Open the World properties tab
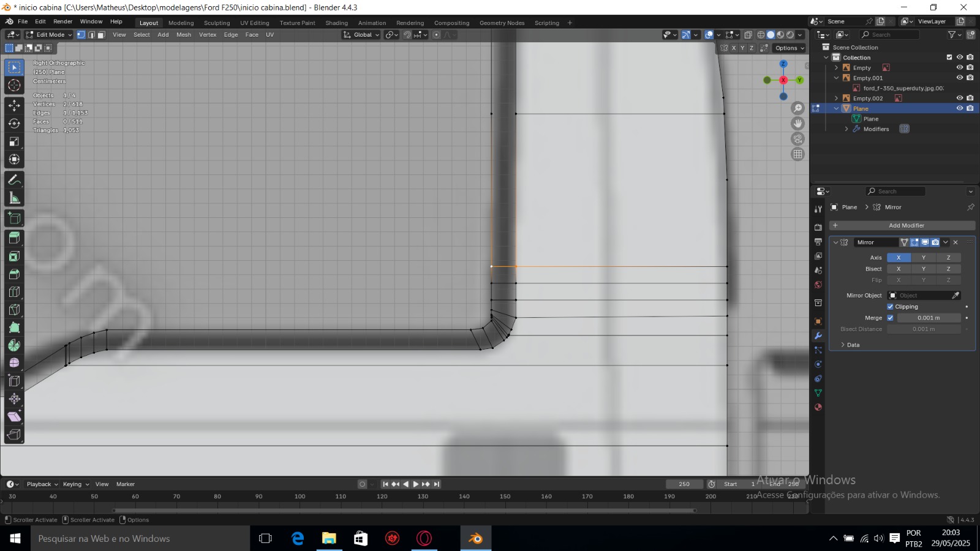This screenshot has height=551, width=980. point(818,285)
